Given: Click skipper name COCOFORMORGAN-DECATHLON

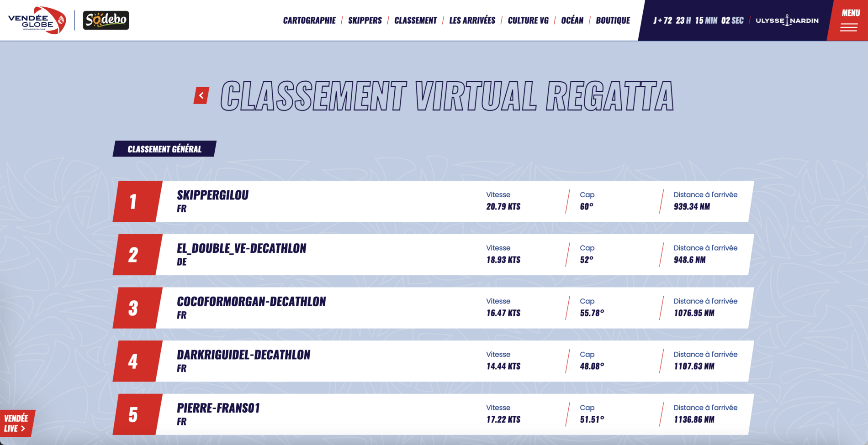Looking at the screenshot, I should point(251,302).
